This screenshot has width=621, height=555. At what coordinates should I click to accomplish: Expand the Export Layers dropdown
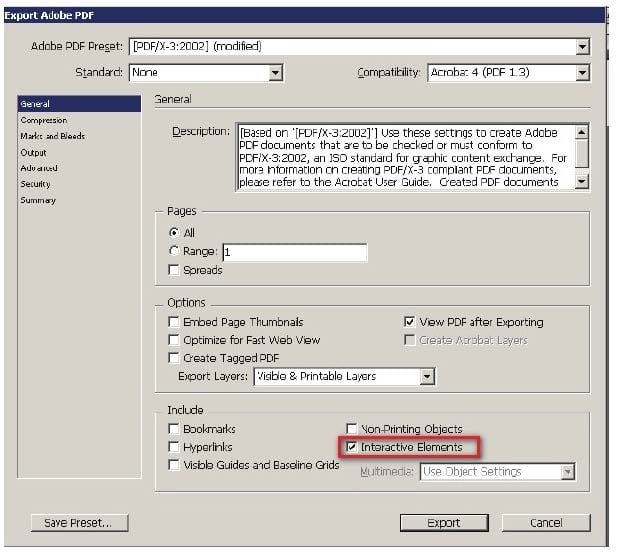click(427, 377)
